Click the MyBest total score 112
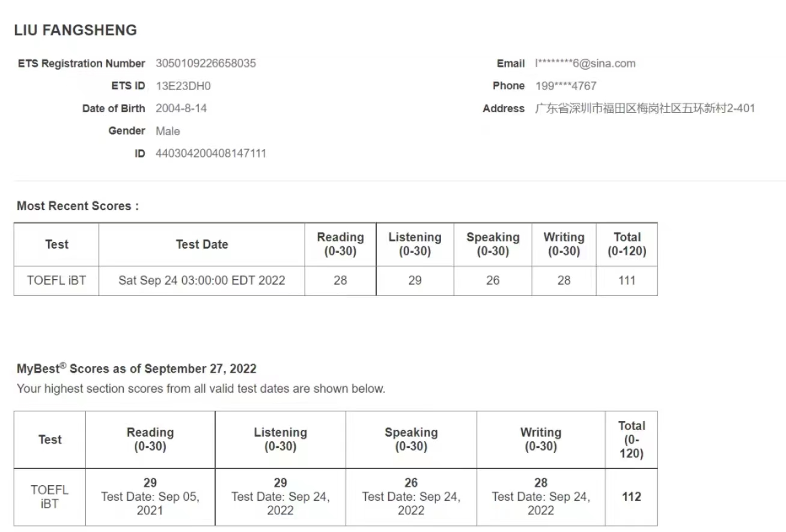The height and width of the screenshot is (532, 786). pyautogui.click(x=631, y=497)
